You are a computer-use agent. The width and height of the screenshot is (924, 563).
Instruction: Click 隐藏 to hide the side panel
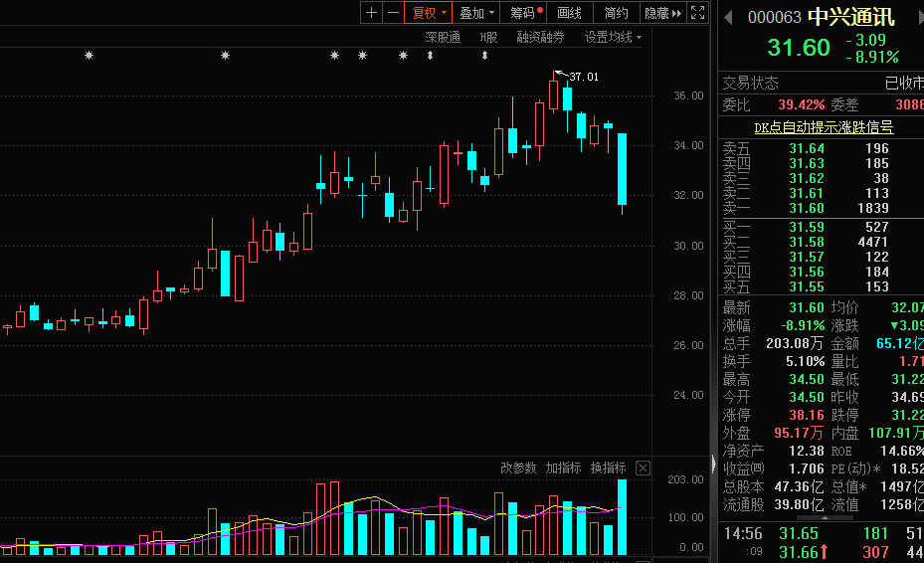(x=662, y=13)
